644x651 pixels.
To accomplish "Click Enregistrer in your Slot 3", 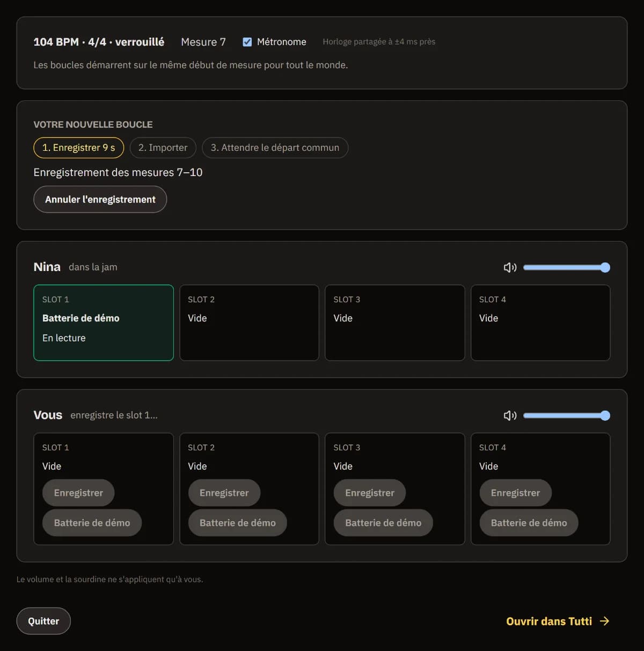I will pos(370,493).
